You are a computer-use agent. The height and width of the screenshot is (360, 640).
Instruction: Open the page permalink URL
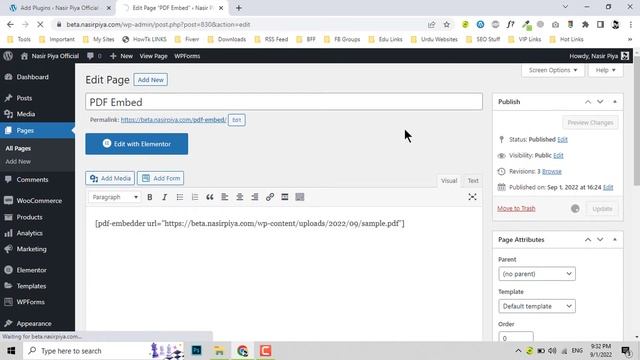[x=173, y=120]
